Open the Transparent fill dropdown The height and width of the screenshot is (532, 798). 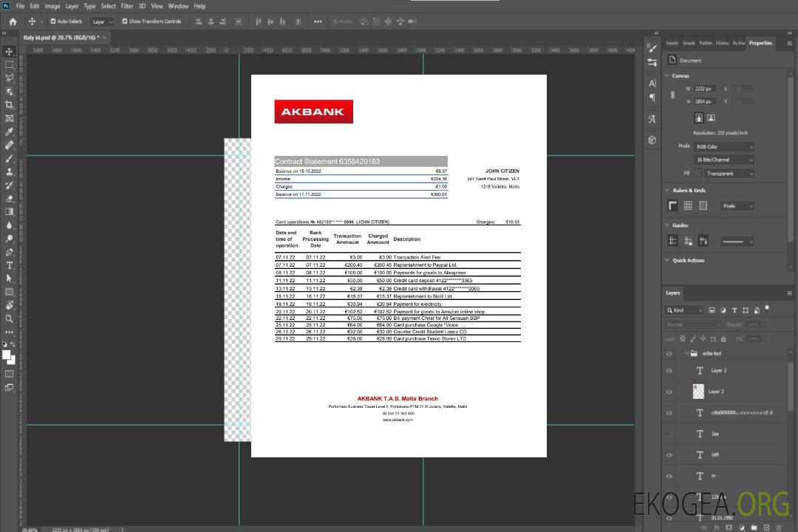729,174
